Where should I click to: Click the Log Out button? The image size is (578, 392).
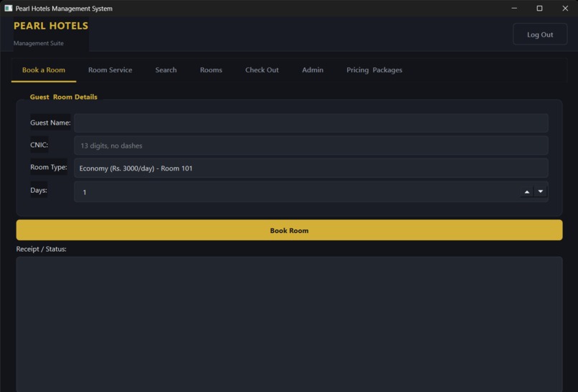540,34
